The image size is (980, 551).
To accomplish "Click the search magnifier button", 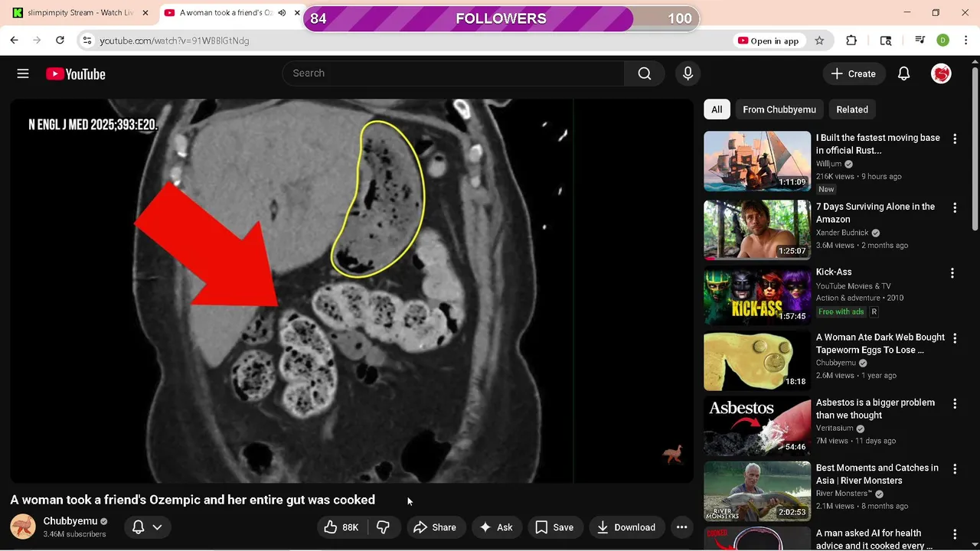I will click(x=645, y=73).
